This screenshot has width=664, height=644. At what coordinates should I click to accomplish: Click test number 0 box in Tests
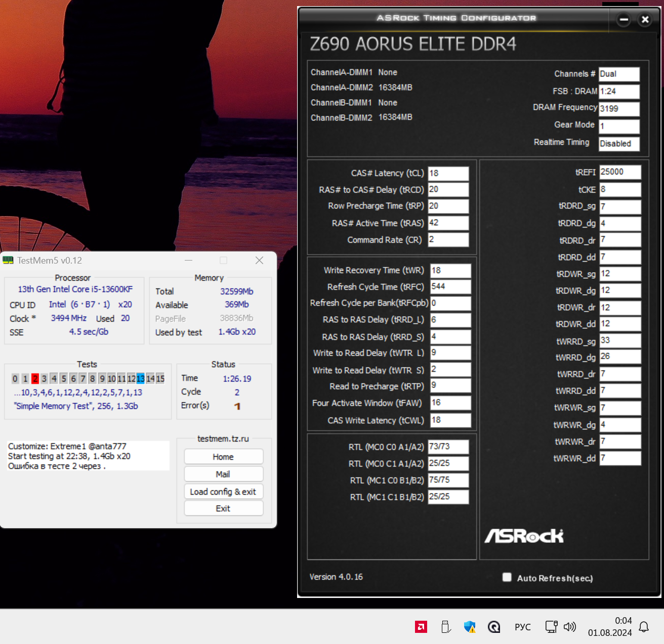click(x=15, y=378)
